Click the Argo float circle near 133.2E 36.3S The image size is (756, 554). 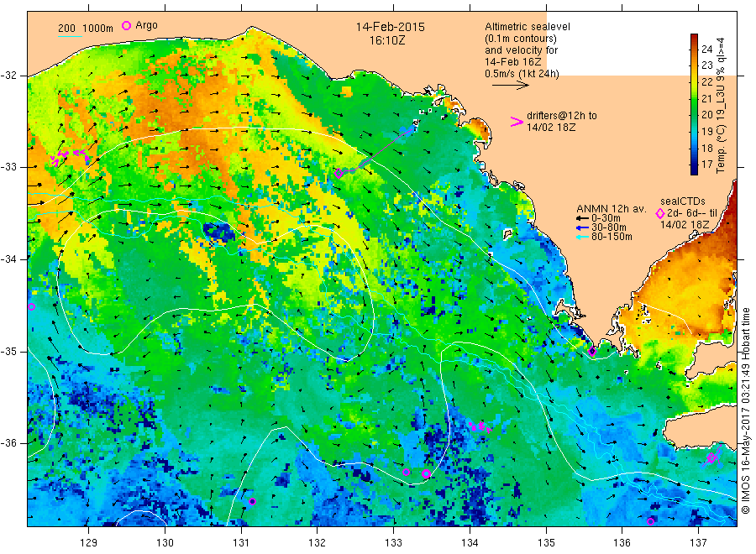tap(406, 472)
